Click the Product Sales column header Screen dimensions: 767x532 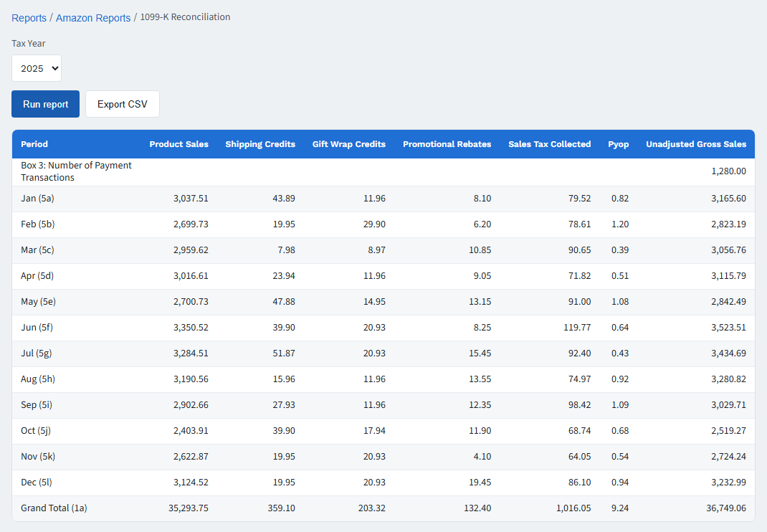coord(179,144)
